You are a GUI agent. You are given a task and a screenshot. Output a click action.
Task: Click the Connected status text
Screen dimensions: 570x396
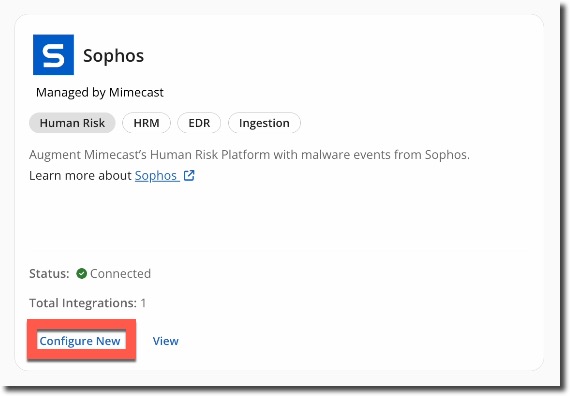120,273
